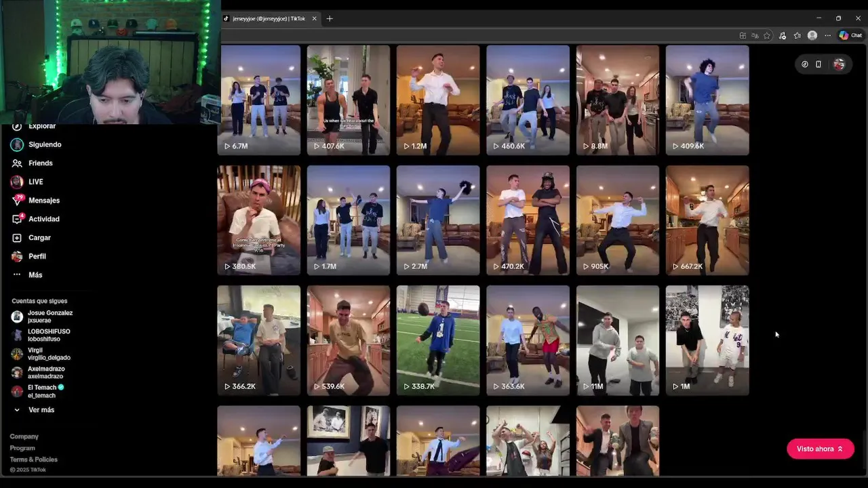Click the Program footer link
868x488 pixels.
pyautogui.click(x=22, y=448)
